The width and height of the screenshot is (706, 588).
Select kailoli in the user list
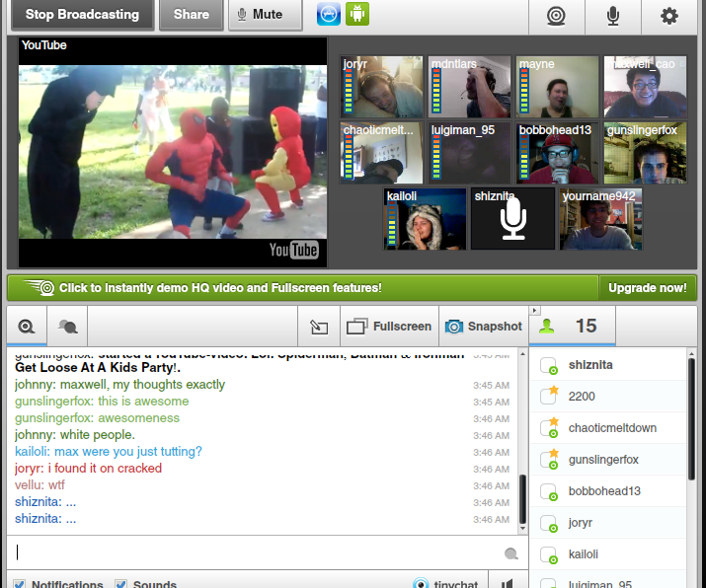pos(608,553)
